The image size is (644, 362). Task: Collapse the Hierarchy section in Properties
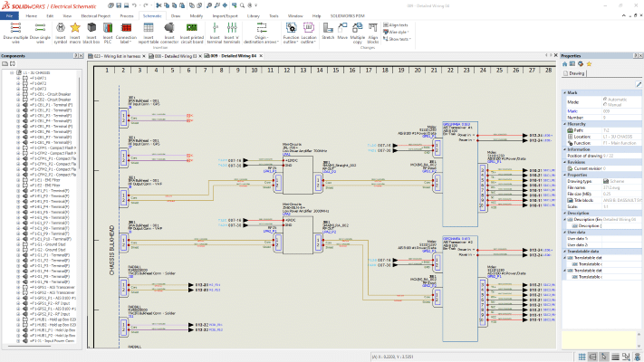(564, 123)
